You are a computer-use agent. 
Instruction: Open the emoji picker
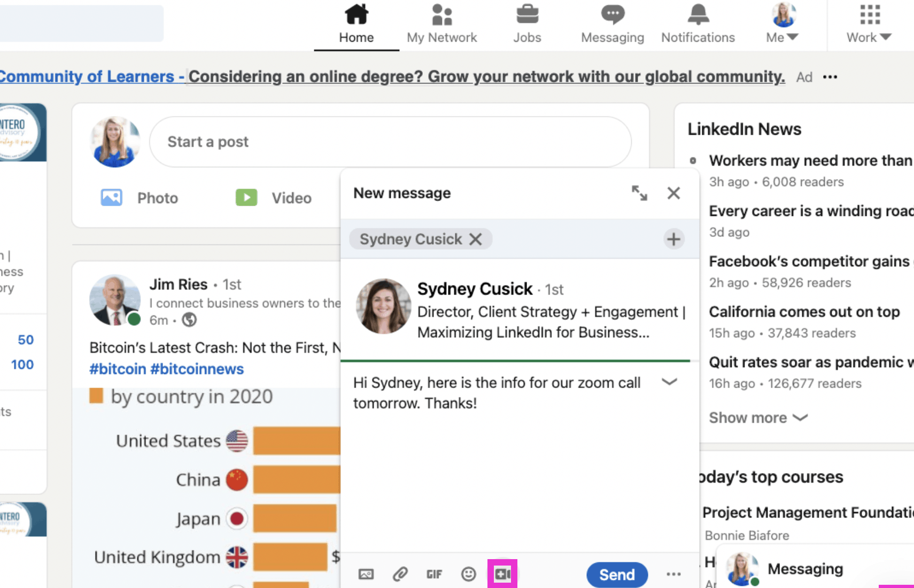[x=468, y=574]
